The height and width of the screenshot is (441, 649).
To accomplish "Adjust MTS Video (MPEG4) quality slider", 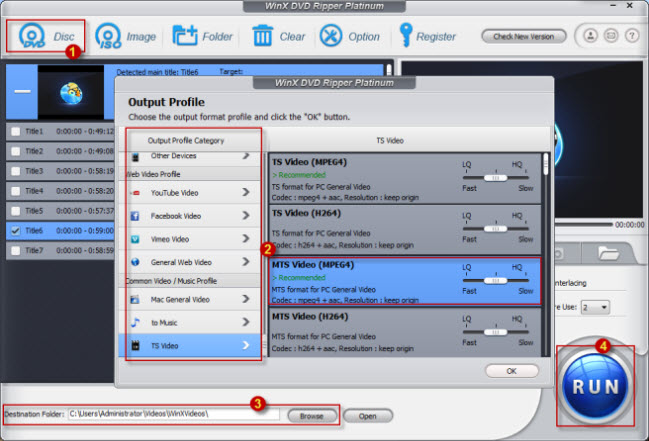I will coord(495,281).
